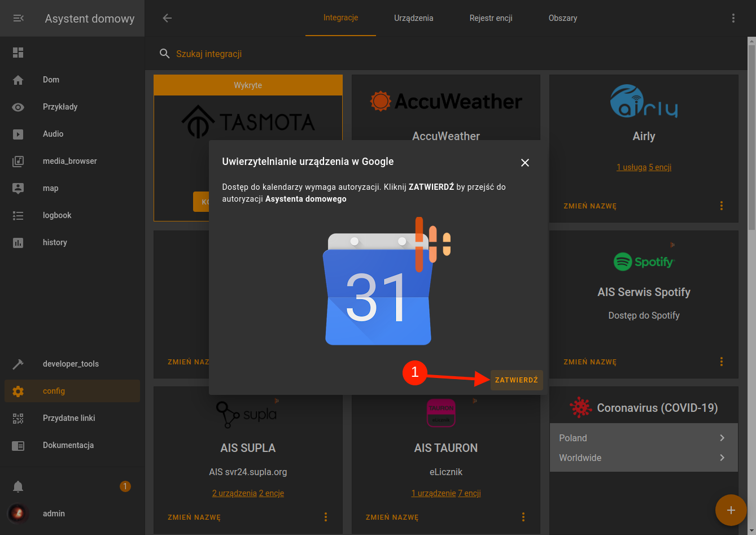Image resolution: width=756 pixels, height=535 pixels.
Task: Click the developer_tools hammer icon
Action: point(18,364)
